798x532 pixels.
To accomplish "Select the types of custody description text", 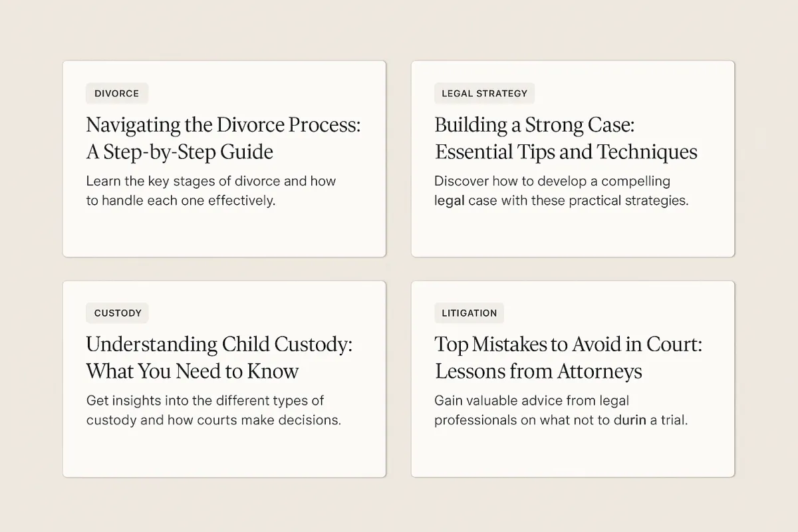I will (213, 410).
